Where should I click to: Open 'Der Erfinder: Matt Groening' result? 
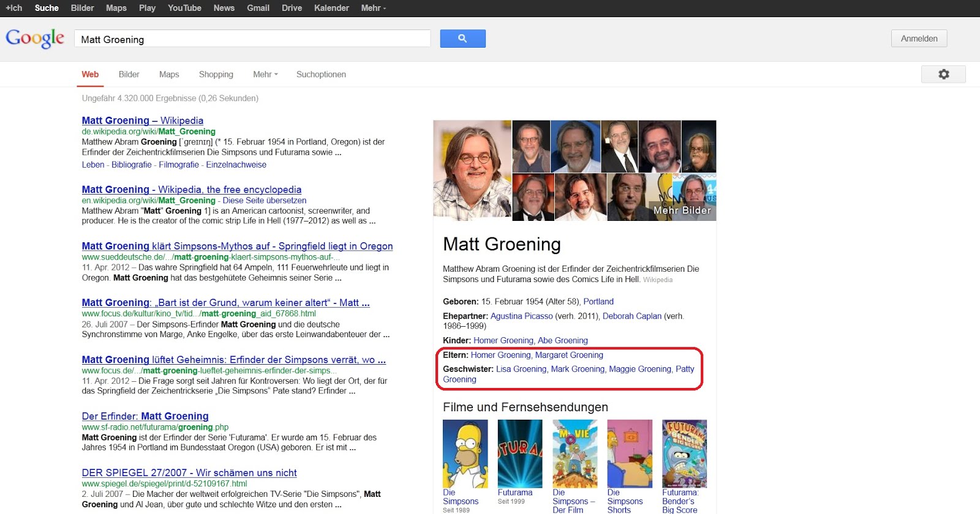point(145,416)
